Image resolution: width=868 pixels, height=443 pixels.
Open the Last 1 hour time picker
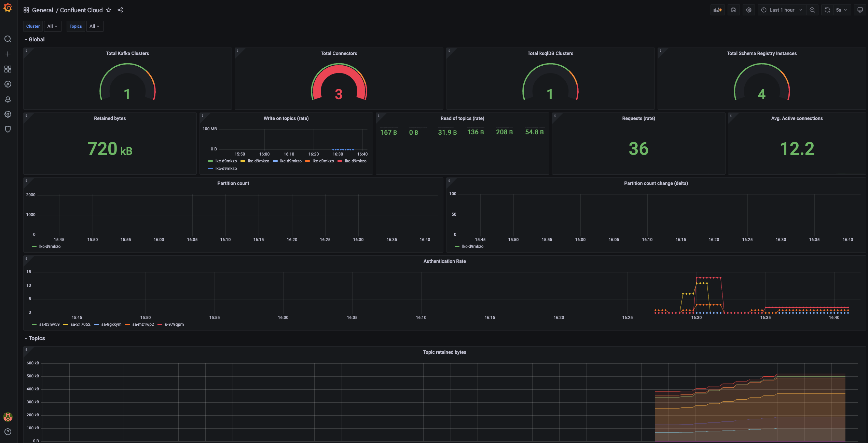(x=782, y=10)
